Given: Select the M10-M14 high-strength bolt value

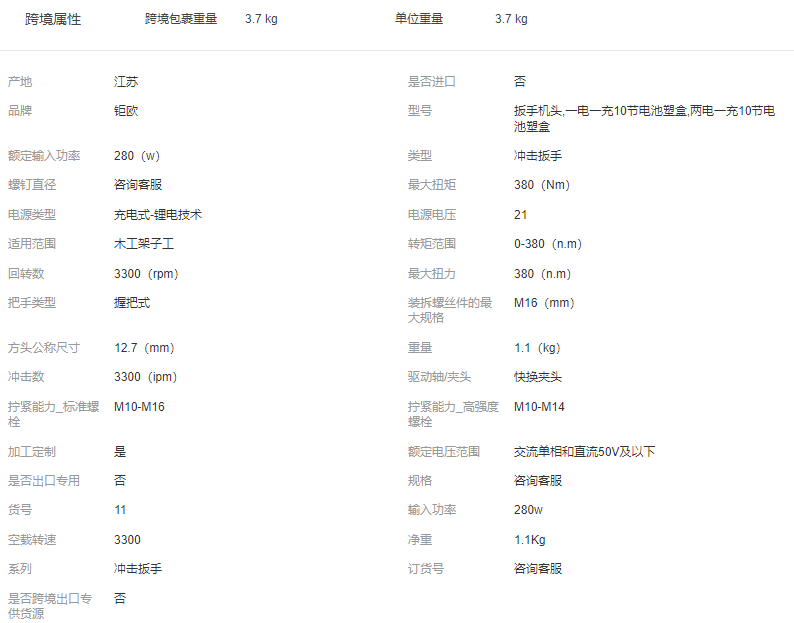Looking at the screenshot, I should point(539,407).
